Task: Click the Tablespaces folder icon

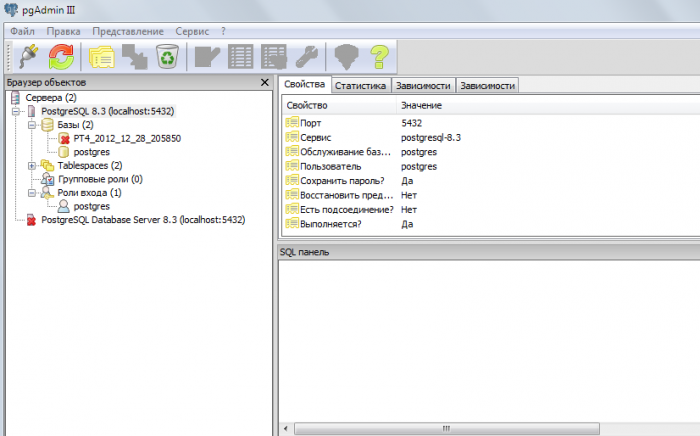Action: (x=47, y=166)
